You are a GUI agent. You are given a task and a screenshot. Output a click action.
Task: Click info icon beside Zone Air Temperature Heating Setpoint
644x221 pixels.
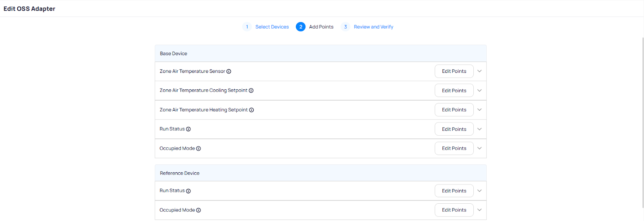point(252,110)
